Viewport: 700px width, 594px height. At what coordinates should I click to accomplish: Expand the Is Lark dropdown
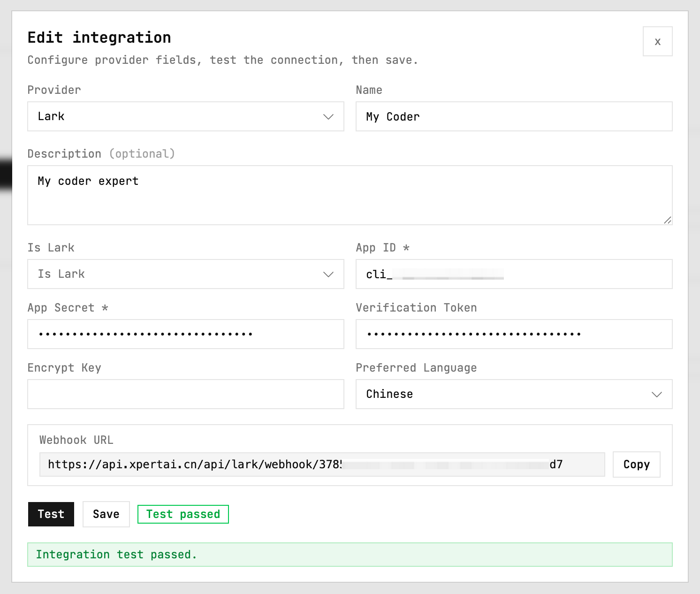tap(186, 274)
